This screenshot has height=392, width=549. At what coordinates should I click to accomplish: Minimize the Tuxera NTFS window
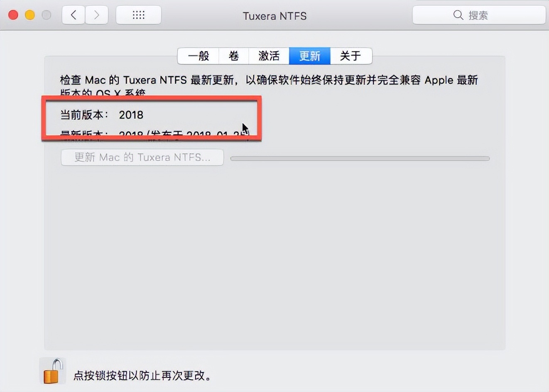coord(30,15)
